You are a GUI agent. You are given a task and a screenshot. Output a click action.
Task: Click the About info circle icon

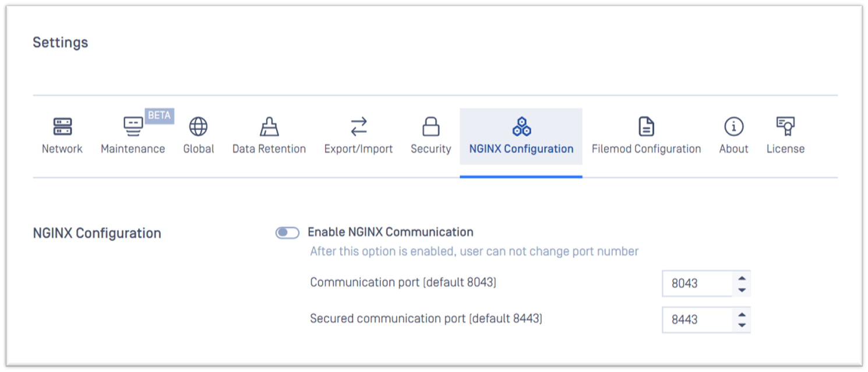pos(734,126)
